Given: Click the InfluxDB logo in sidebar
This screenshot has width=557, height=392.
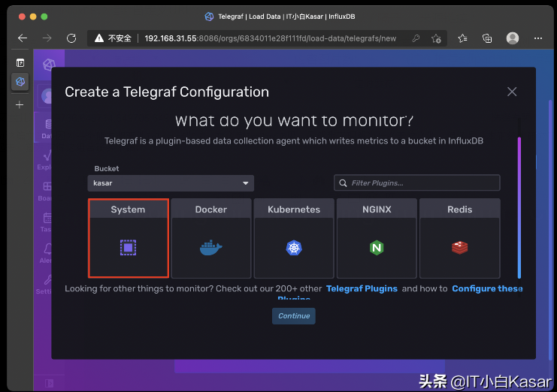Looking at the screenshot, I should point(49,65).
